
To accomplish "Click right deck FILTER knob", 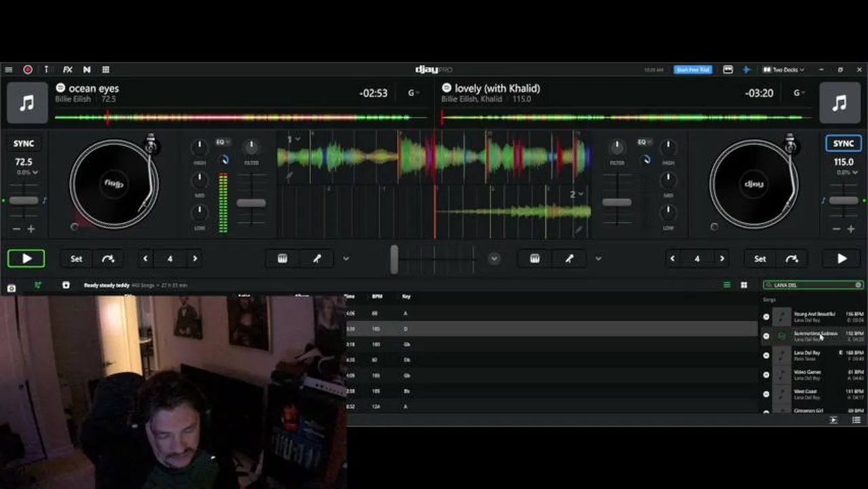I will (x=617, y=147).
